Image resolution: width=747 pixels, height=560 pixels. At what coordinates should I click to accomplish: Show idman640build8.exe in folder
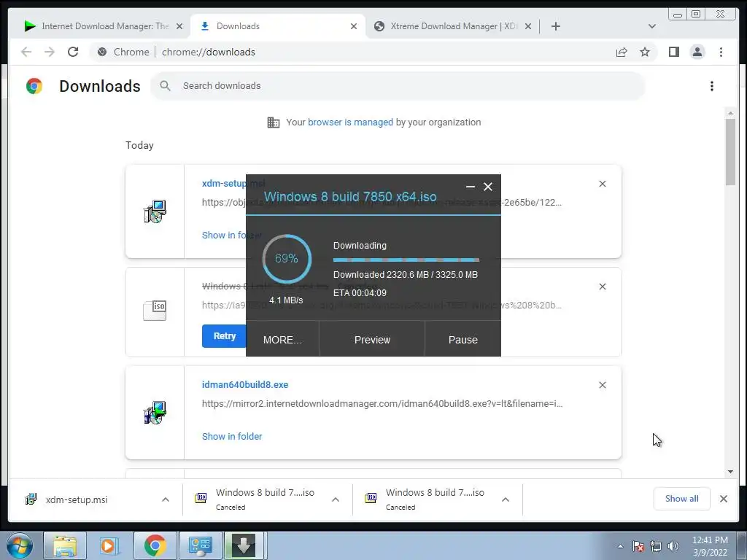[x=232, y=436]
